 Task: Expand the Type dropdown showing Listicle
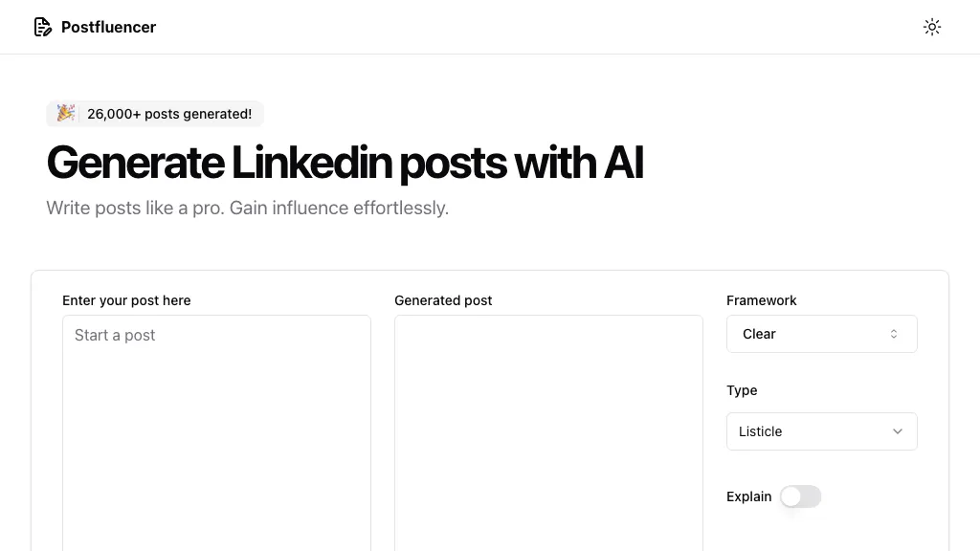(822, 431)
